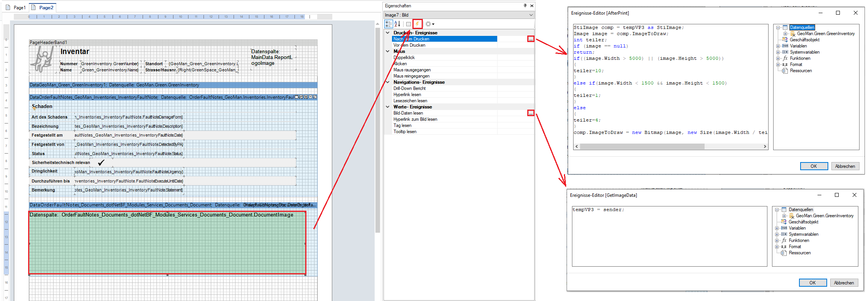Click the Inventar title text
The width and height of the screenshot is (868, 301).
tap(75, 52)
